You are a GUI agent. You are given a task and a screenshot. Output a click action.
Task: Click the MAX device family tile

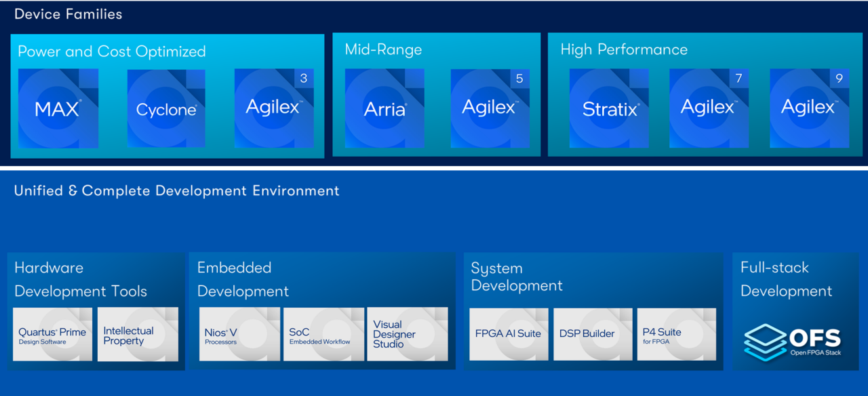(x=58, y=108)
